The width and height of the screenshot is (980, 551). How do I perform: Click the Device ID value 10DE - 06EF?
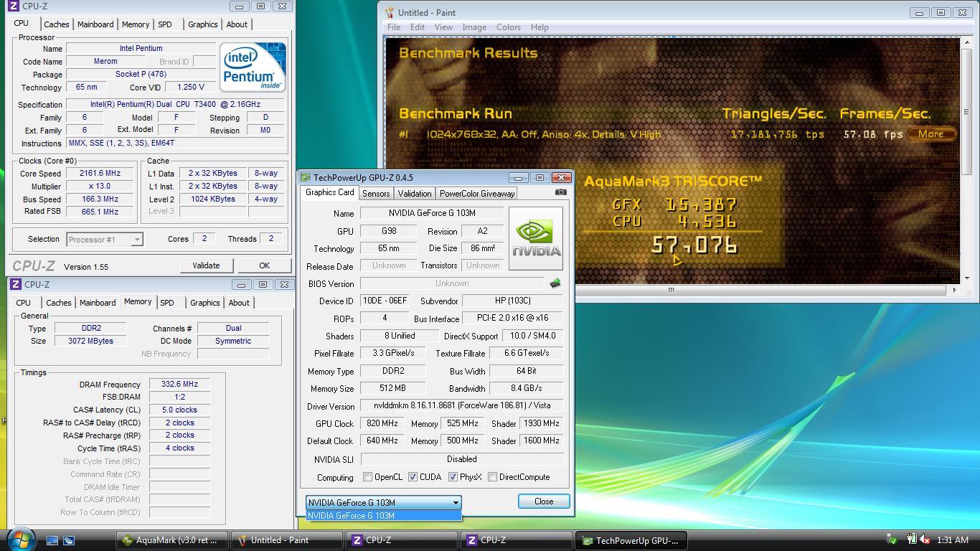[385, 301]
